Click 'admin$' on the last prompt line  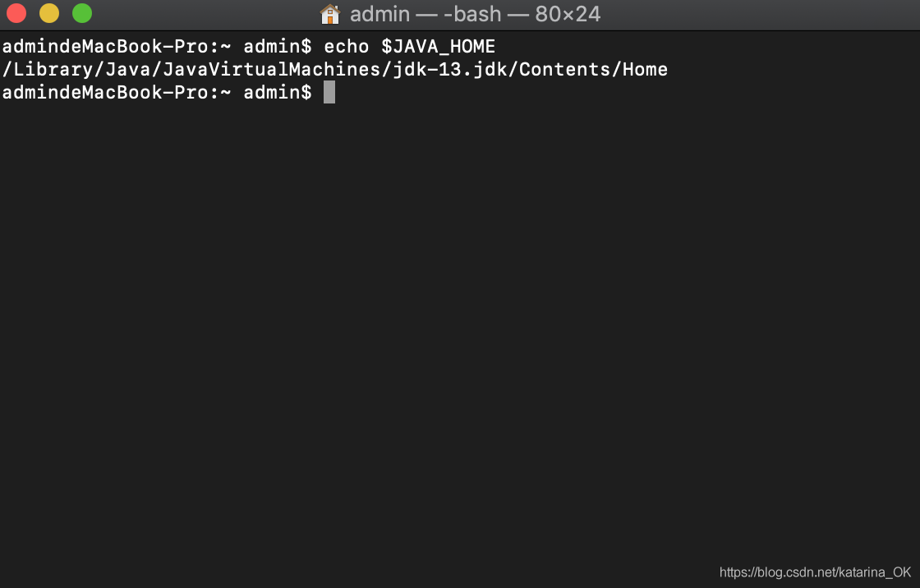(x=278, y=92)
